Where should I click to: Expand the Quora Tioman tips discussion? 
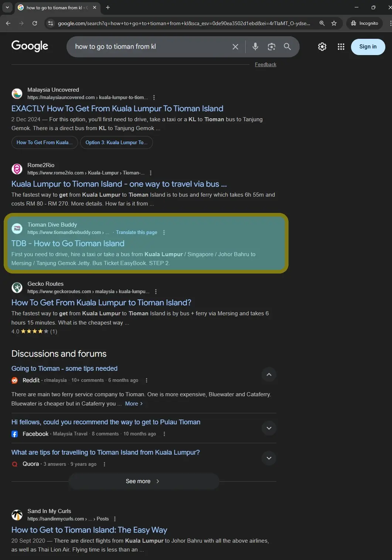269,458
